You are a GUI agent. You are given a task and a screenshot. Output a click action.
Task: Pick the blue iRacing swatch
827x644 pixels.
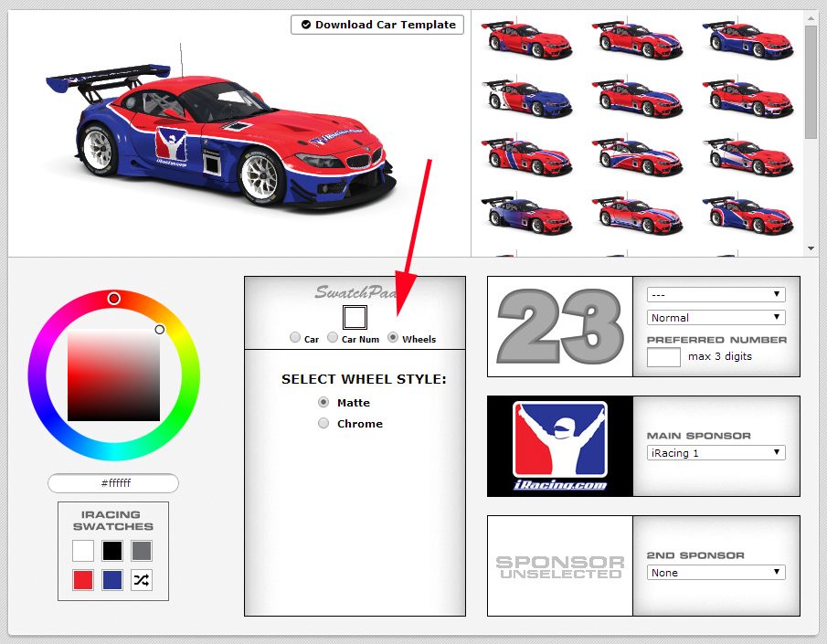pos(112,580)
